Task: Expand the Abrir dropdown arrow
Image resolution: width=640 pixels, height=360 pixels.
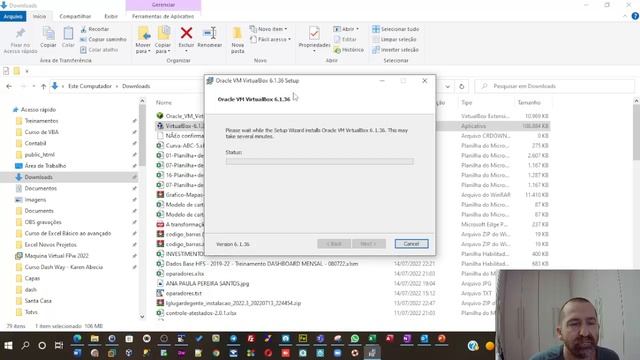Action: [x=358, y=29]
